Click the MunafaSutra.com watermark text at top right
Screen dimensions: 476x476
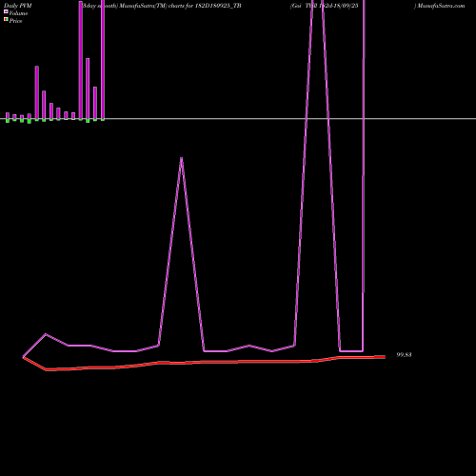coord(441,6)
